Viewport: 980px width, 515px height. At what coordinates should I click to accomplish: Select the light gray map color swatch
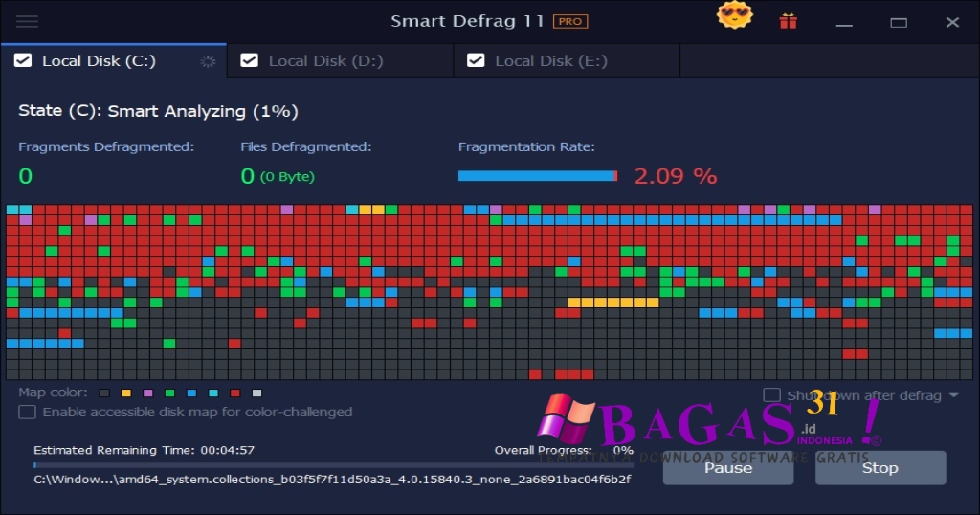[256, 393]
